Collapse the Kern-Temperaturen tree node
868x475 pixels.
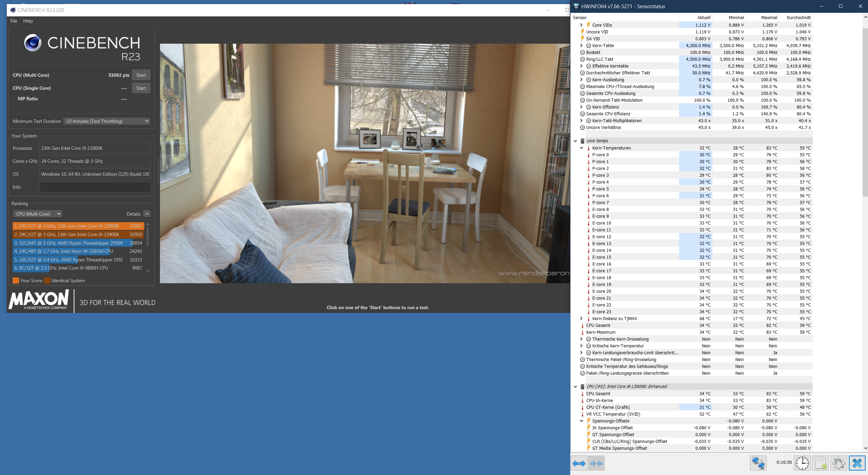coord(582,148)
